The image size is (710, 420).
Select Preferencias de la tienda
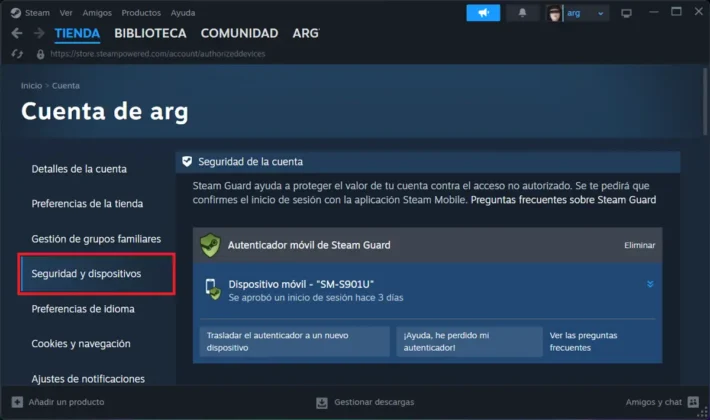pos(87,204)
